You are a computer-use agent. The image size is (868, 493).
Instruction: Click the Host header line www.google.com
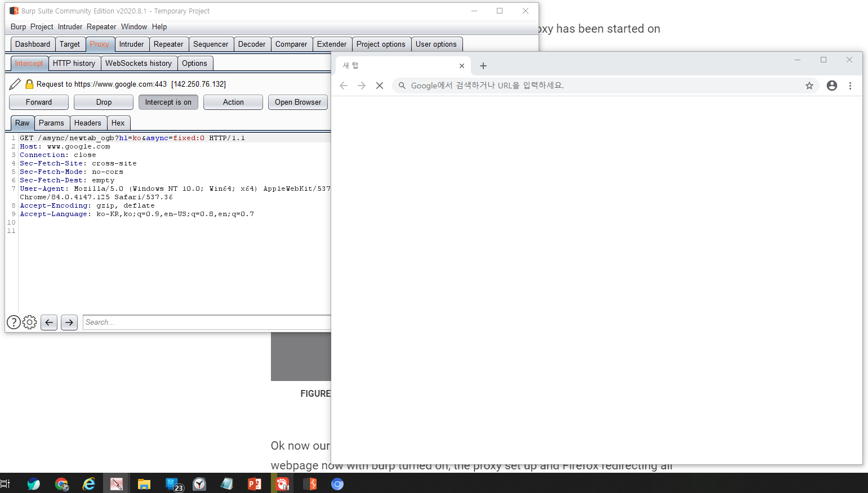click(65, 146)
